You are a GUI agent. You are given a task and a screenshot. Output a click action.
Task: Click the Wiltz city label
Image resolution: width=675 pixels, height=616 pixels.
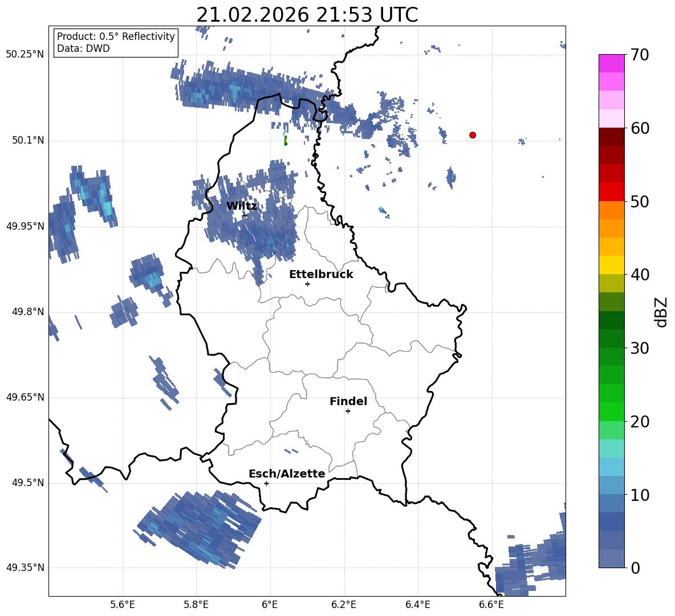pyautogui.click(x=242, y=206)
